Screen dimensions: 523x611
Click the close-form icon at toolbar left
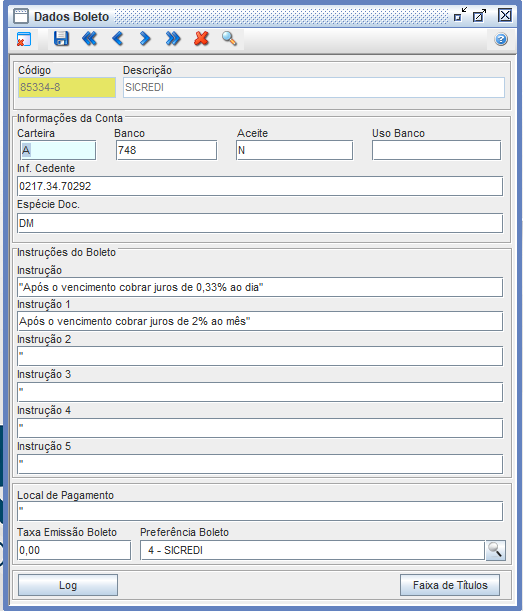click(x=24, y=39)
